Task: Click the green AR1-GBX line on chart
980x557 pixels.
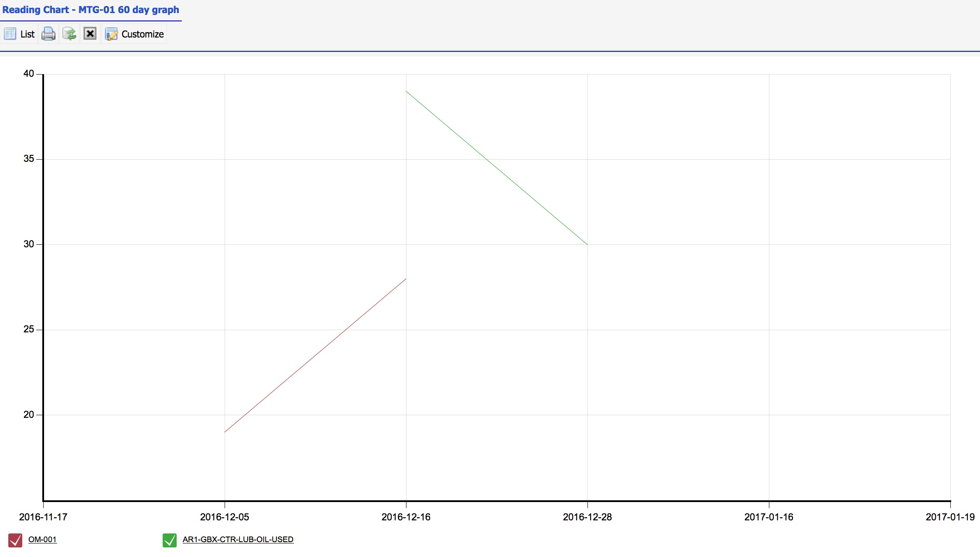Action: tap(497, 168)
